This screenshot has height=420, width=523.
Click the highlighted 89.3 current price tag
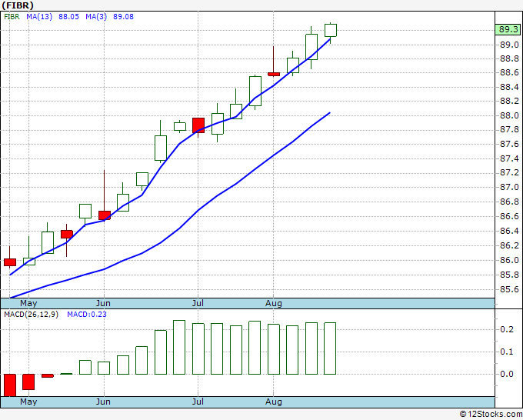pos(507,30)
